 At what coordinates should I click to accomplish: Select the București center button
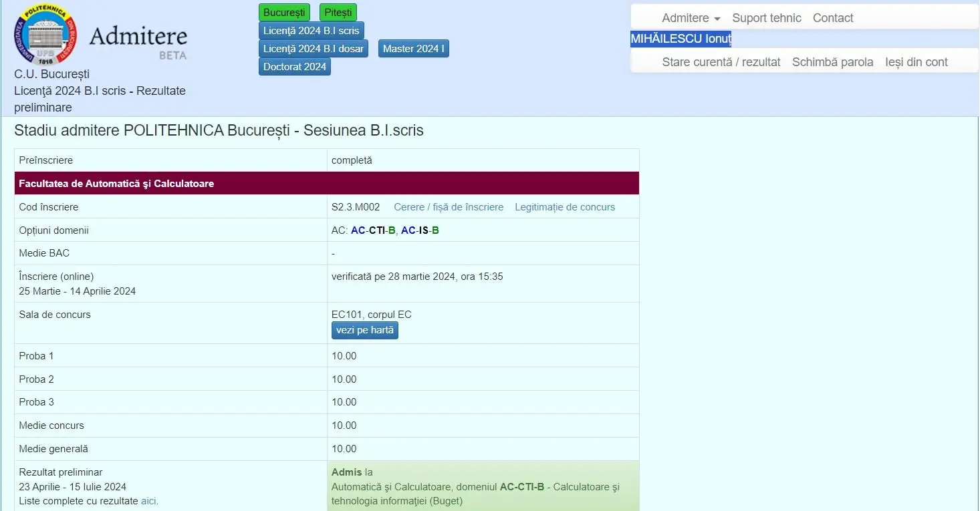coord(284,13)
